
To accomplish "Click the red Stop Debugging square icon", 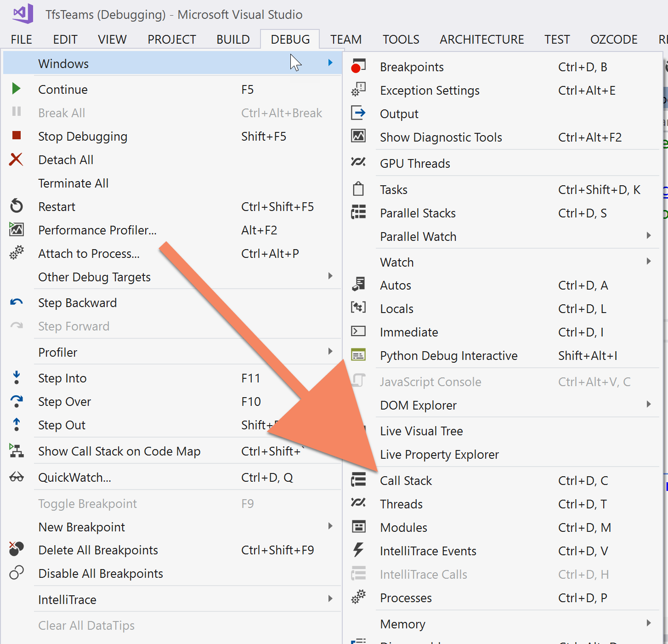I will 17,135.
